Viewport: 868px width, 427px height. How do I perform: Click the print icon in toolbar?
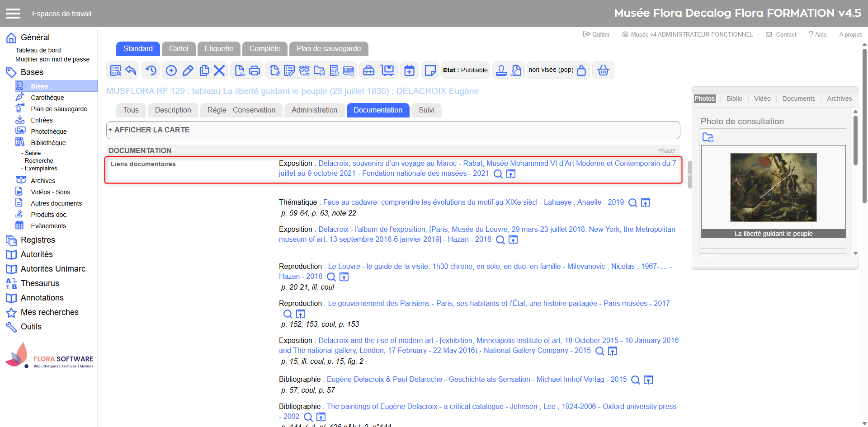click(x=255, y=70)
